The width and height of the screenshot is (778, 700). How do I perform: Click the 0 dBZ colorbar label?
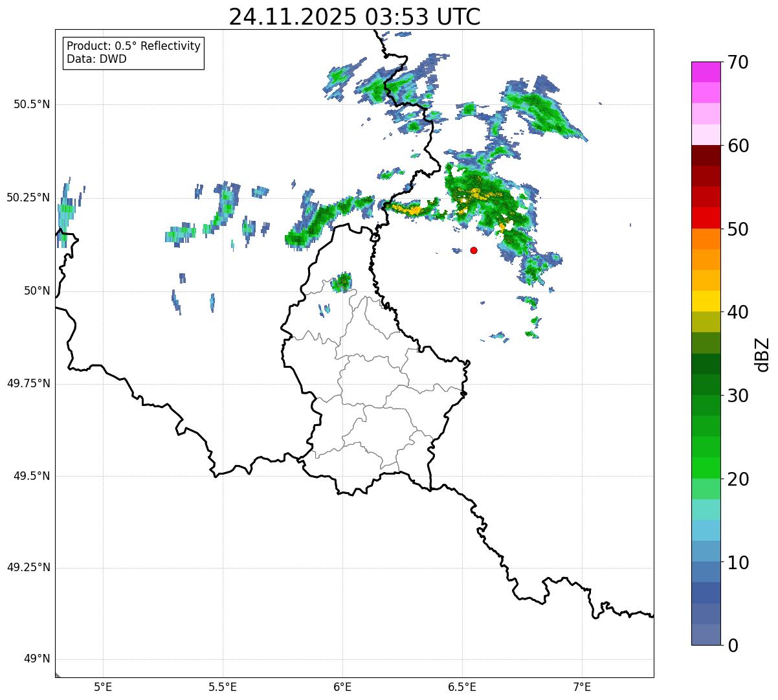(732, 646)
